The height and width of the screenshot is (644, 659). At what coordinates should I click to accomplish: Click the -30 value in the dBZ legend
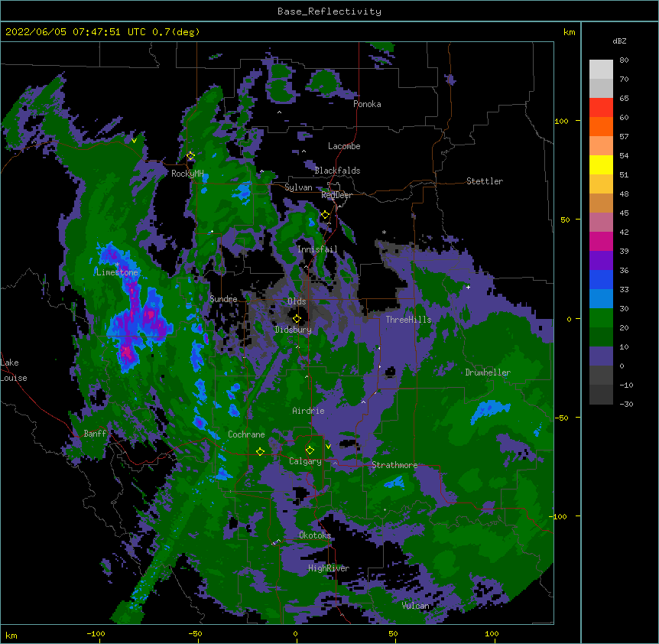626,404
